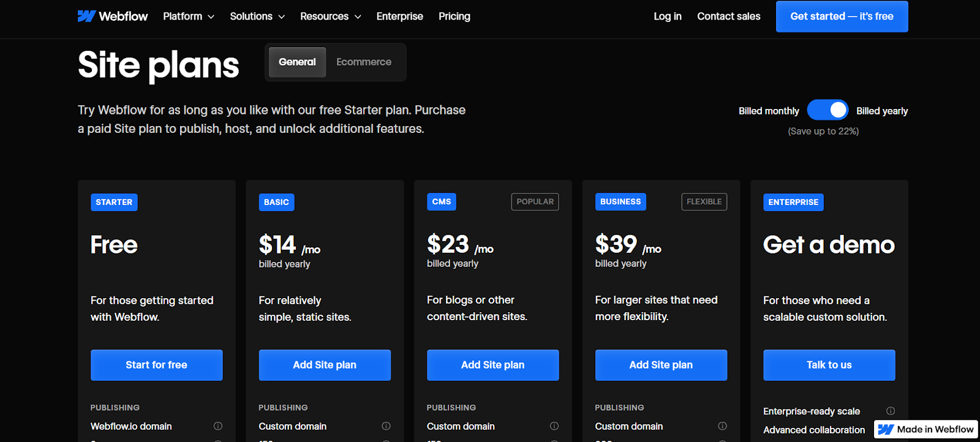Screen dimensions: 980x442
Task: Open info icon beside Enterprise-ready scale
Action: (x=891, y=411)
